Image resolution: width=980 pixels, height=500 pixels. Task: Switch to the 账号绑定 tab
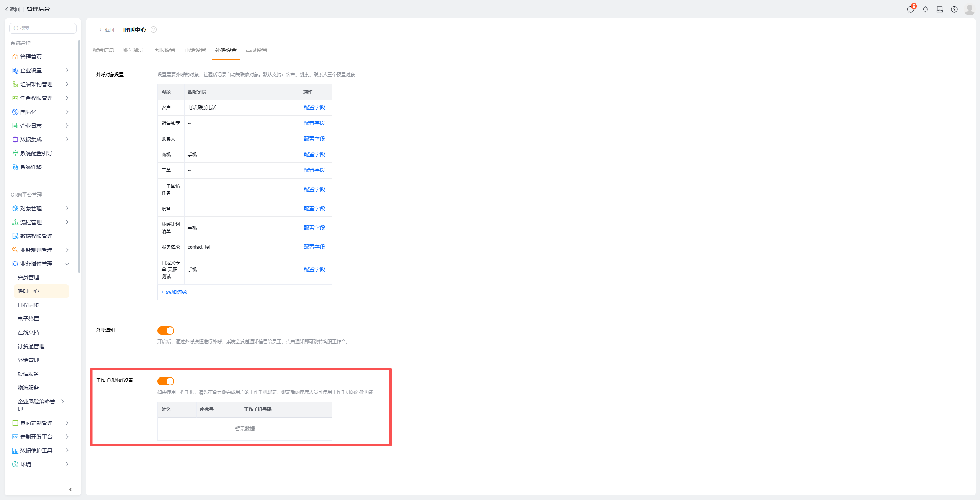(x=134, y=50)
